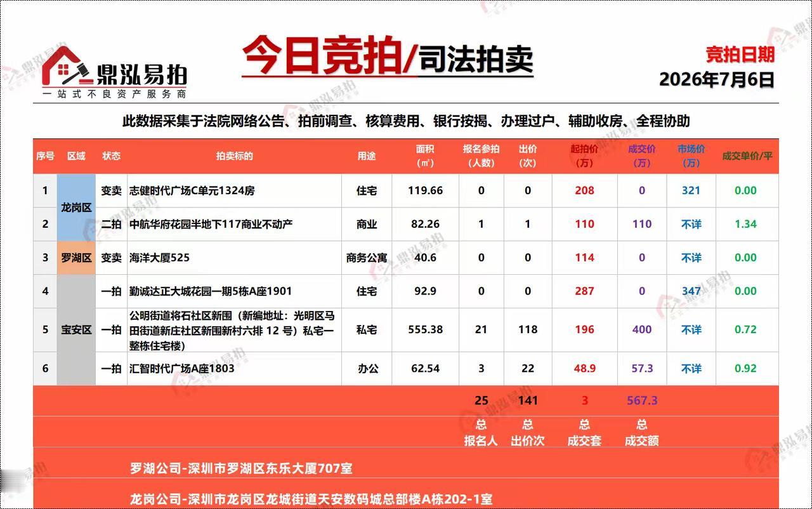
Task: Select the 此数据采集于法院网络公告 subtitle line
Action: tap(406, 121)
